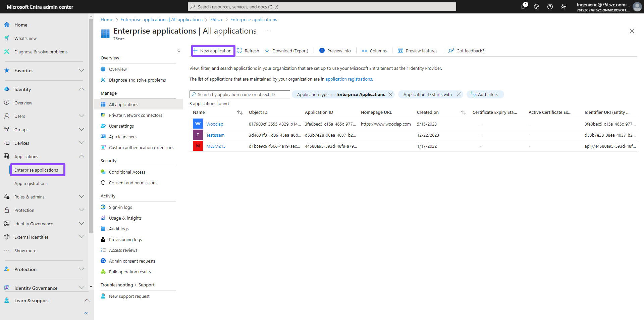Collapse the Identity section chevron
This screenshot has width=644, height=320.
point(82,89)
